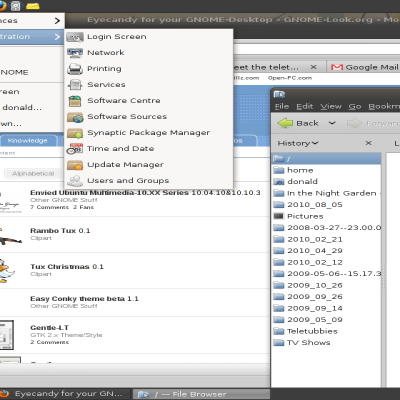Switch to the Google Mail browser tab
This screenshot has height=400, width=400.
(365, 67)
